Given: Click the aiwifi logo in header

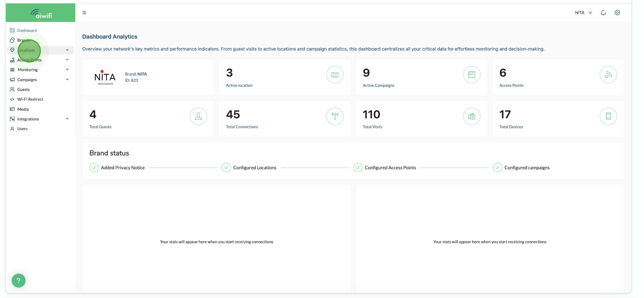Looking at the screenshot, I should coord(41,13).
